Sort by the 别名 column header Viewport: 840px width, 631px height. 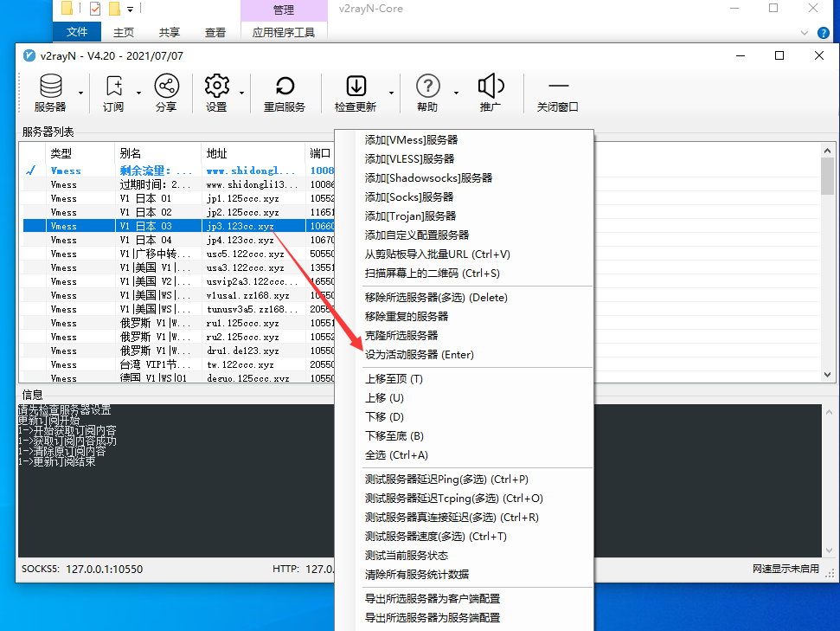click(157, 153)
